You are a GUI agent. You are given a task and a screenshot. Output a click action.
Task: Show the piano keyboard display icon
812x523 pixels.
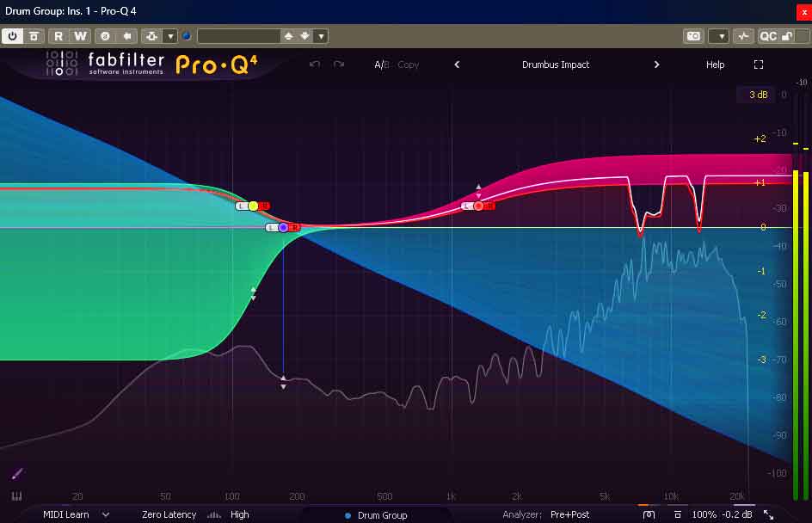coord(16,496)
